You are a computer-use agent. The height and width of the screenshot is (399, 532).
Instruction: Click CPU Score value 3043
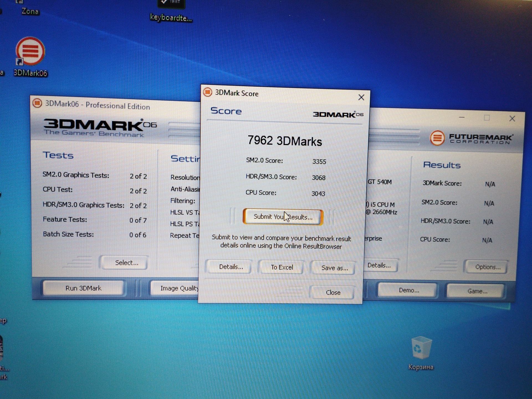tap(318, 194)
